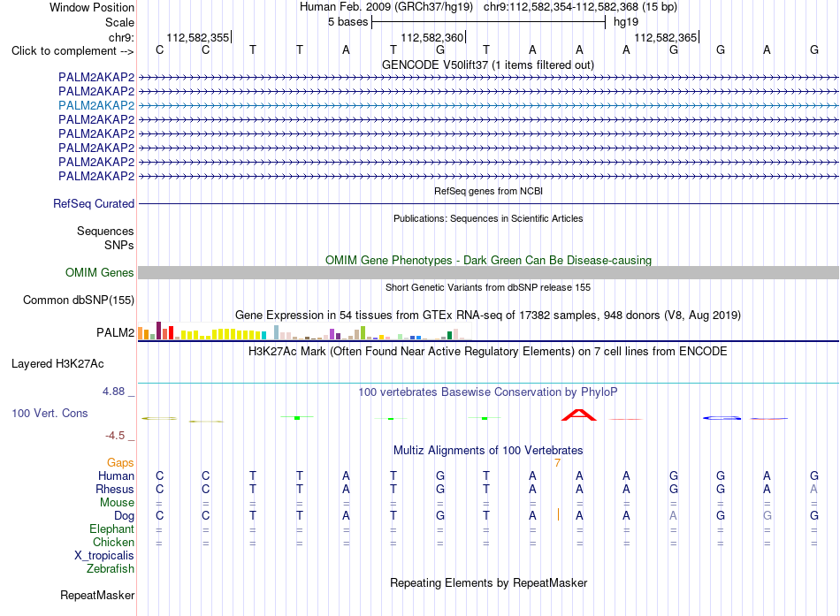
Task: Click the tall maroon bar in PALM2 expression chart
Action: point(158,331)
